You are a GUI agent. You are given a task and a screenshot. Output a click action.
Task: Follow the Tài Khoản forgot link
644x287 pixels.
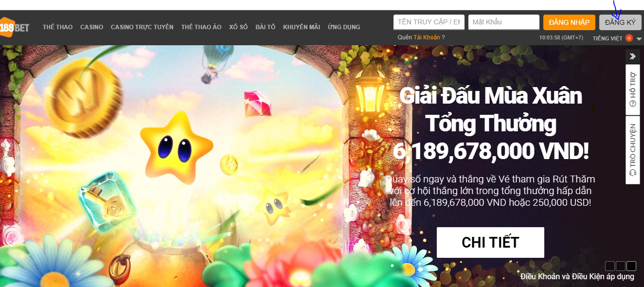point(427,37)
